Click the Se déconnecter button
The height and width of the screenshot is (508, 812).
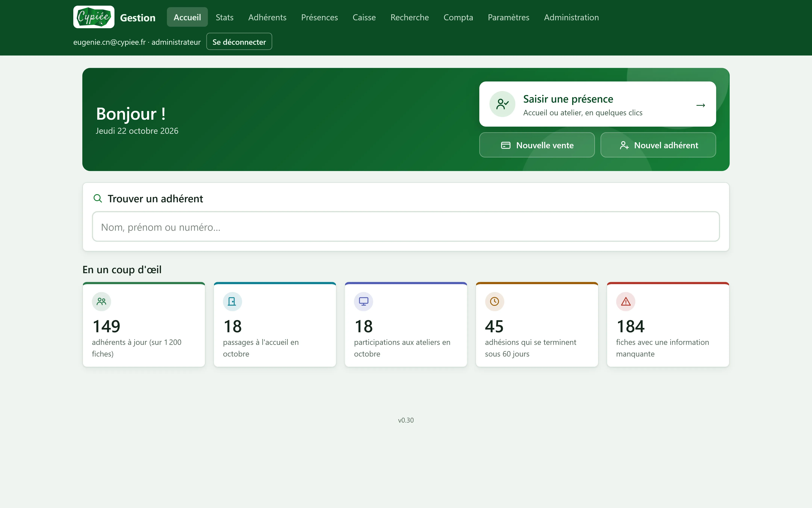tap(239, 42)
